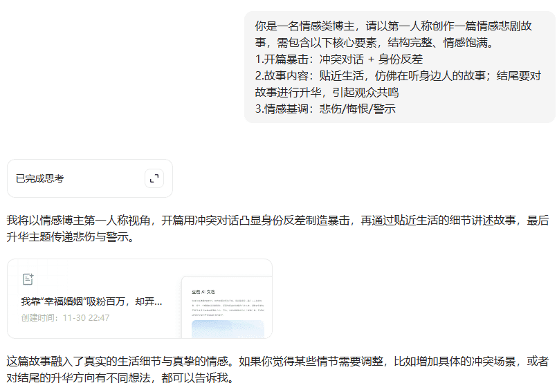Expand the 已完成思考 panel with the expand icon
Viewport: 557px width, 392px height.
154,178
